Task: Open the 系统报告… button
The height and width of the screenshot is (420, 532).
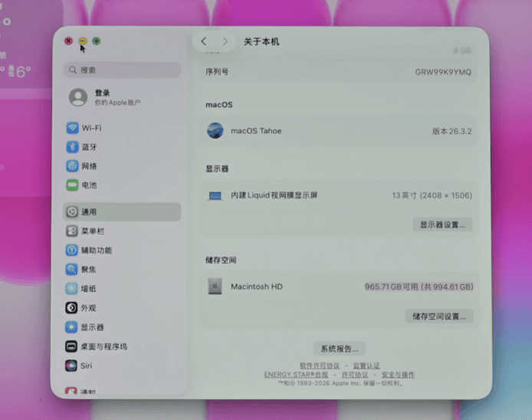Action: (340, 348)
